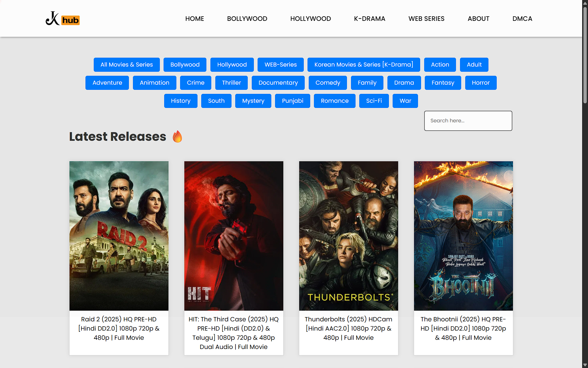Open the Thunderbolts poster thumbnail
Viewport: 588px width, 368px height.
point(349,236)
